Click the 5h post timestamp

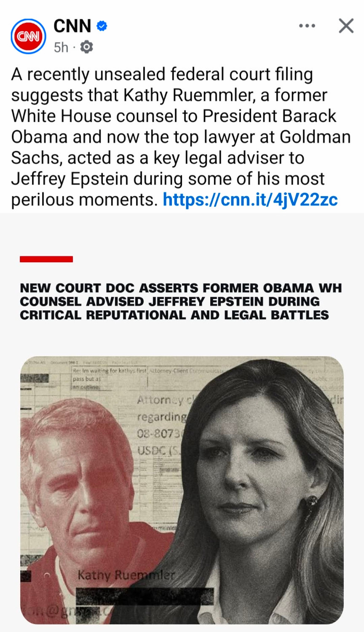coord(61,47)
